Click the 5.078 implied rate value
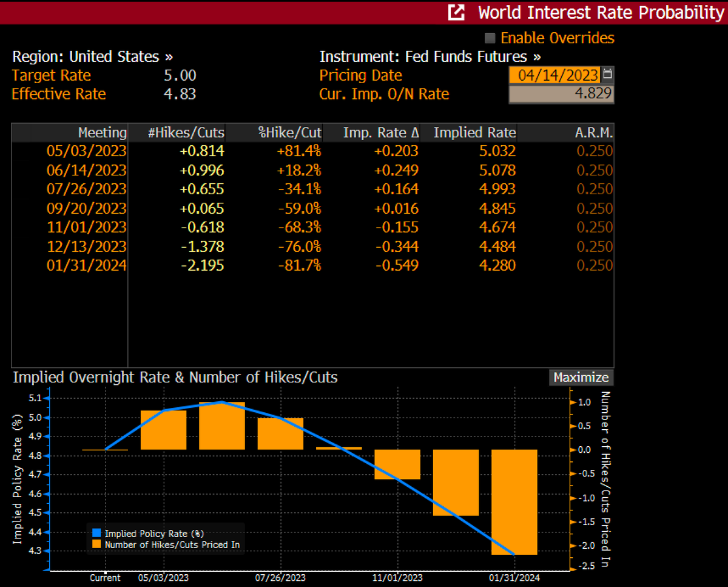 [x=496, y=170]
